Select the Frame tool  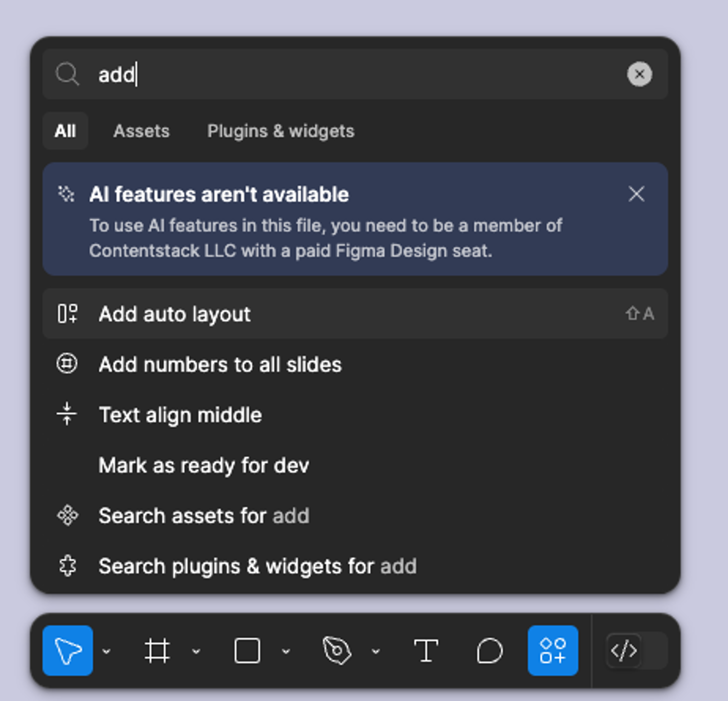(x=157, y=651)
